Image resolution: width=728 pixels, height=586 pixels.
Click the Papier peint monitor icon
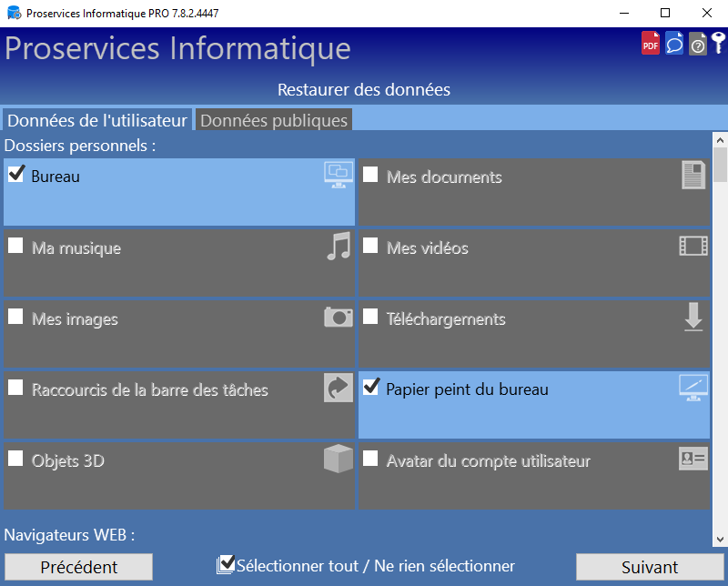click(693, 388)
